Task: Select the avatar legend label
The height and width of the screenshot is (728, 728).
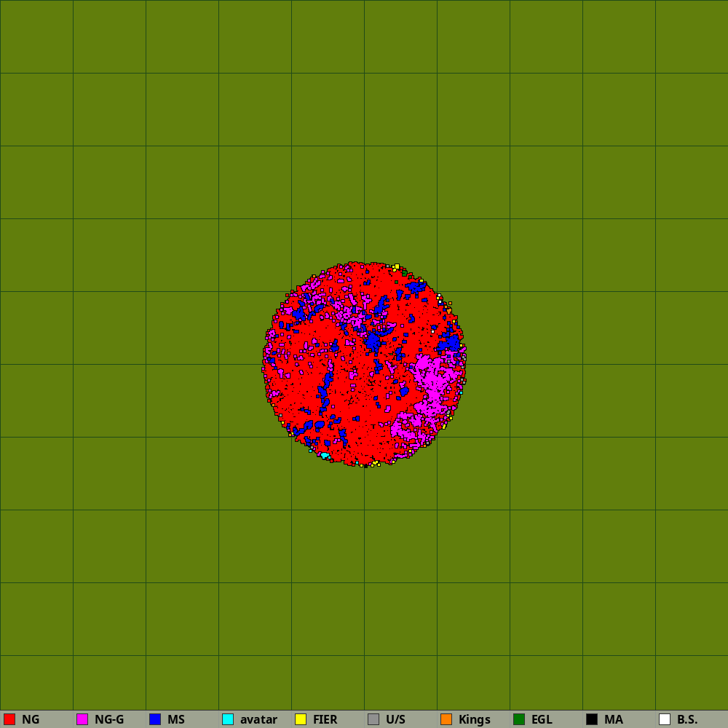Action: tap(258, 720)
